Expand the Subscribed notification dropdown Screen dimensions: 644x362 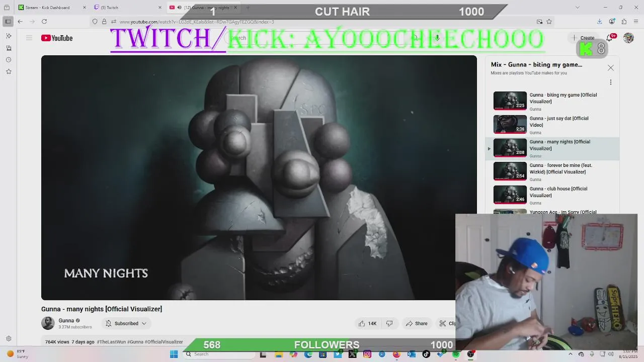coord(126,323)
